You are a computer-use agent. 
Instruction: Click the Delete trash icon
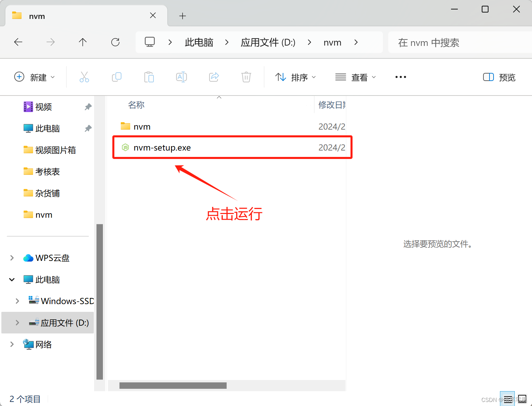246,77
